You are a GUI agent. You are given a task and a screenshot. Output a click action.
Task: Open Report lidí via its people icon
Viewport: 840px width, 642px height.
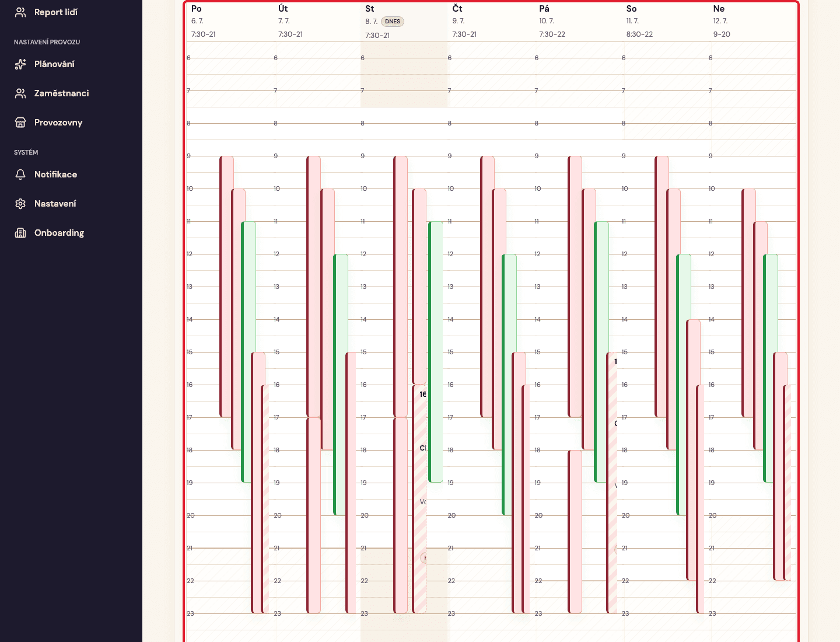20,12
